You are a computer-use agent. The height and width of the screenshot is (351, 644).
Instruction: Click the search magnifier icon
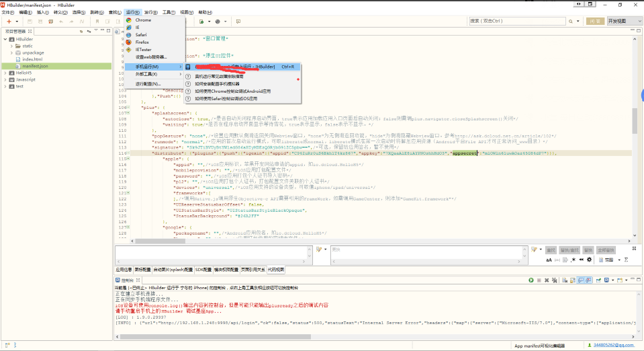(x=571, y=21)
